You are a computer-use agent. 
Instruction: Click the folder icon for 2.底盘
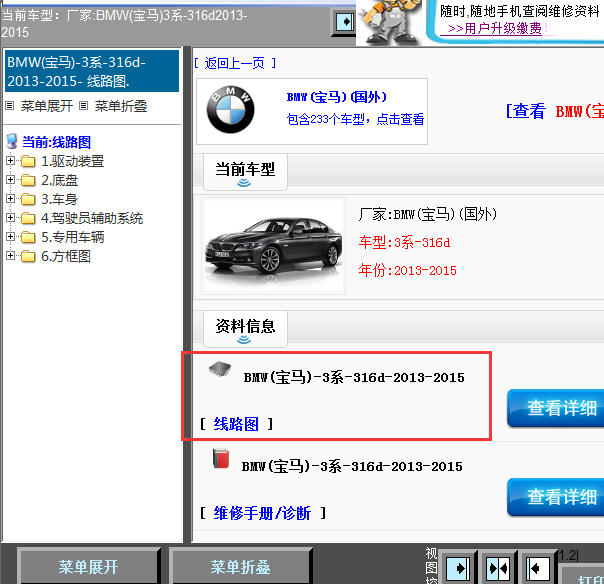(x=28, y=180)
